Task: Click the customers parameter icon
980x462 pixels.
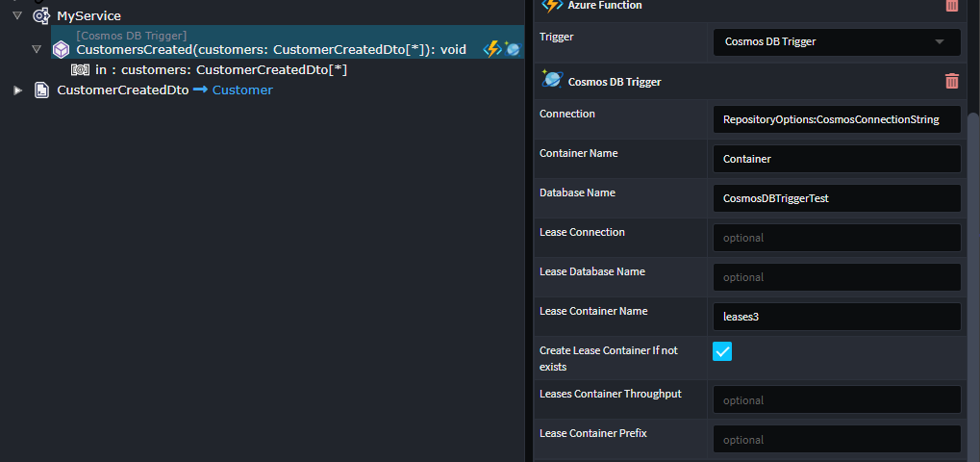Action: coord(80,70)
